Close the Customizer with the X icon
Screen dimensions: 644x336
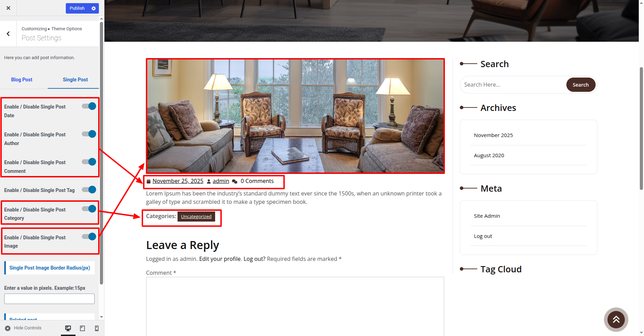pyautogui.click(x=8, y=8)
